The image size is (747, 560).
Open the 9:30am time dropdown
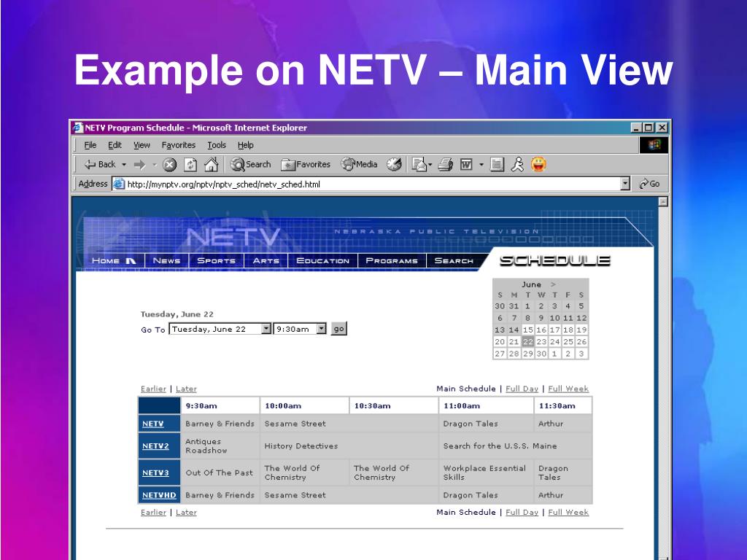click(322, 329)
